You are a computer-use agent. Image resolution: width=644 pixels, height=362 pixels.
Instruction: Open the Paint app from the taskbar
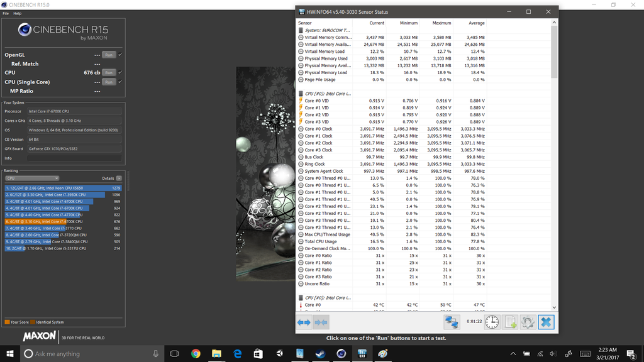point(383,354)
